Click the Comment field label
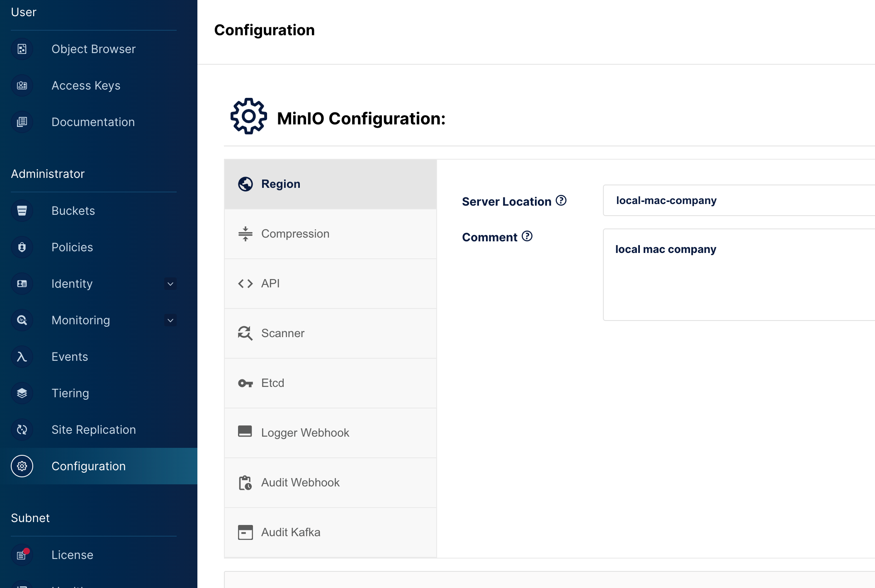 [x=490, y=237]
